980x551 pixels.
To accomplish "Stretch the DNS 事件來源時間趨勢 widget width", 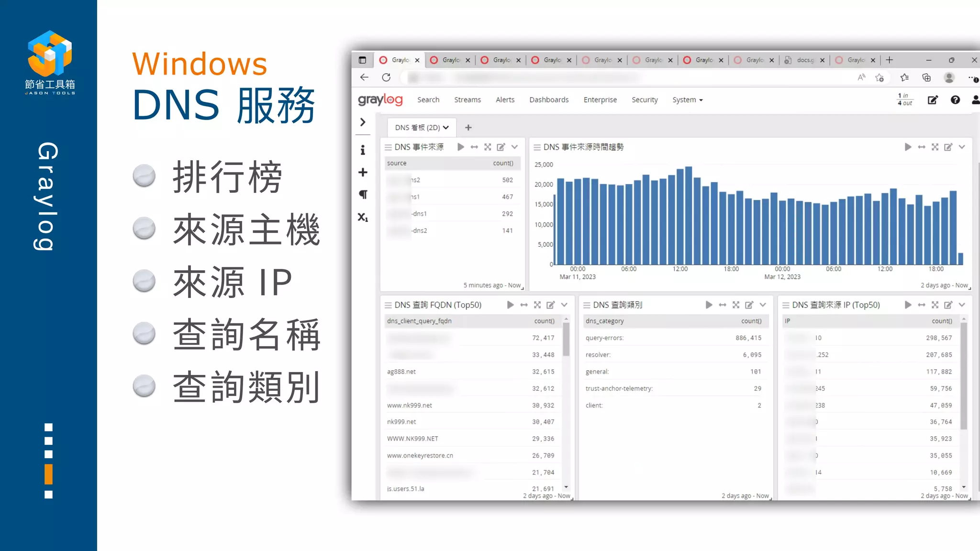I will tap(921, 147).
